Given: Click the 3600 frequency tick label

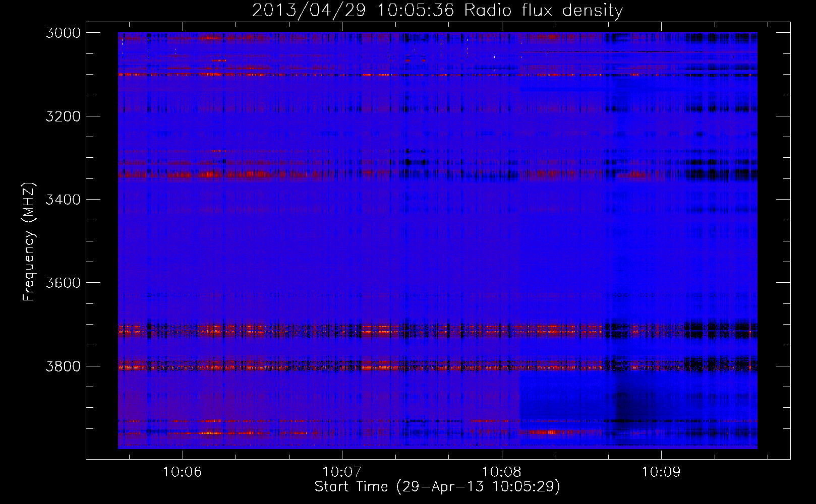Looking at the screenshot, I should point(63,283).
